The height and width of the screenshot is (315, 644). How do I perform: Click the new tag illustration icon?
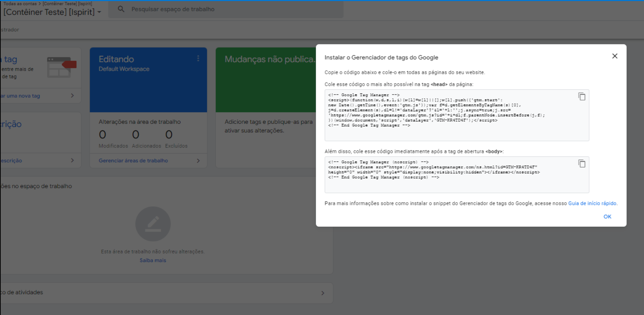(62, 67)
